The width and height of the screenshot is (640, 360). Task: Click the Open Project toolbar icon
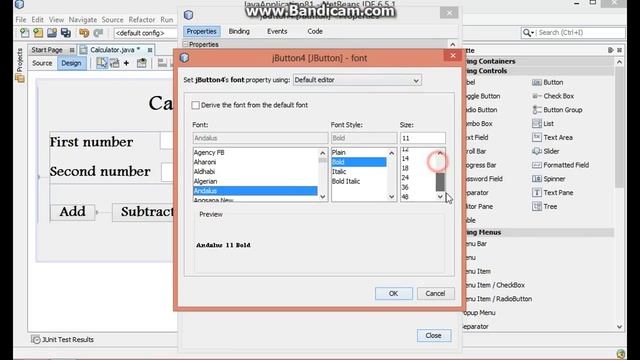click(52, 33)
